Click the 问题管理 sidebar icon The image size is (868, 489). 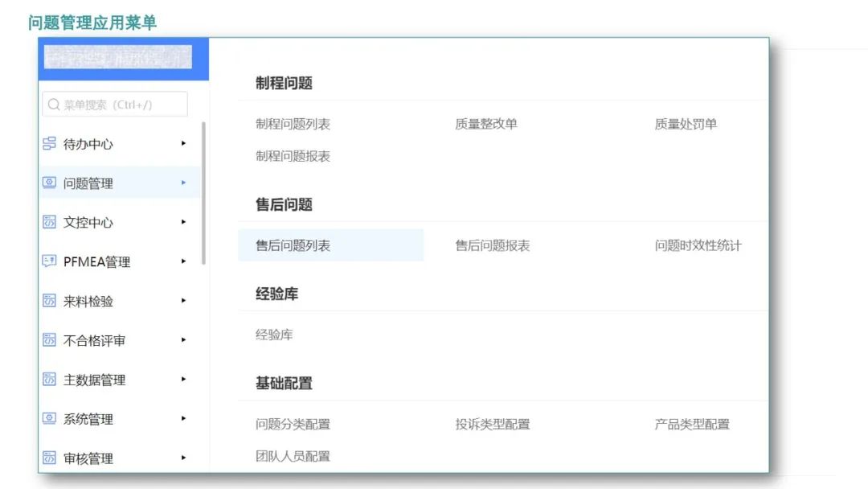click(49, 183)
